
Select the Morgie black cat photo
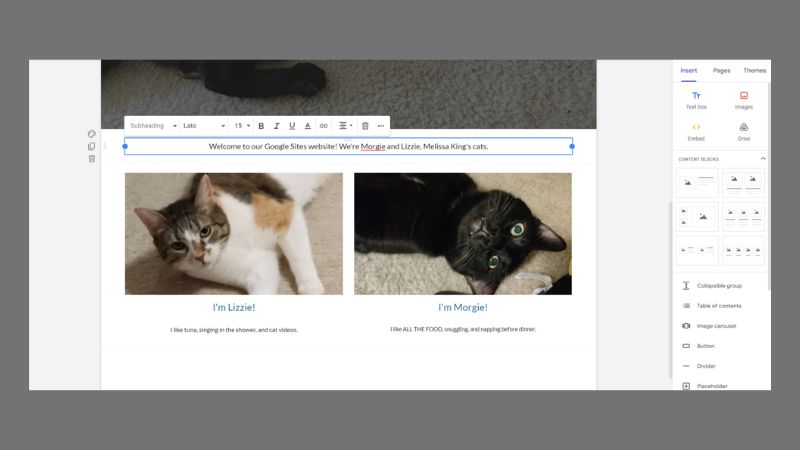tap(463, 234)
